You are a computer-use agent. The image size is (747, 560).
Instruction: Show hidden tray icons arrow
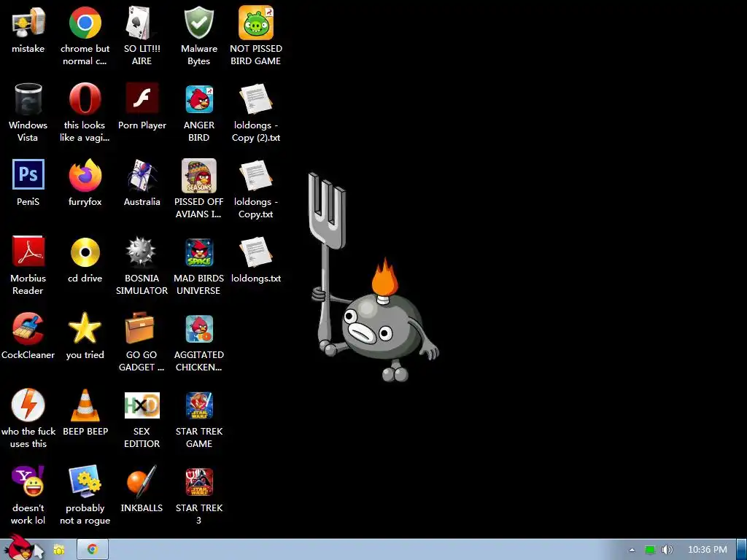pyautogui.click(x=632, y=550)
